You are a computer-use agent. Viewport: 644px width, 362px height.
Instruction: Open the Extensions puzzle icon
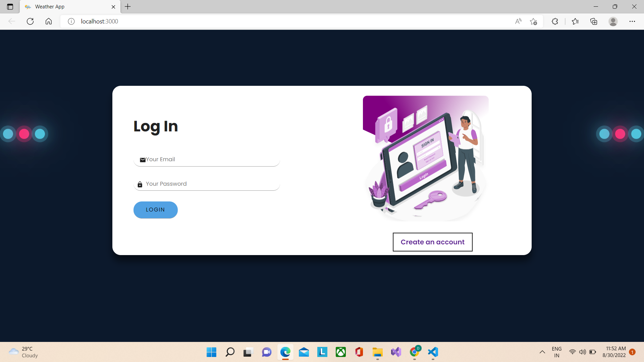pos(555,21)
